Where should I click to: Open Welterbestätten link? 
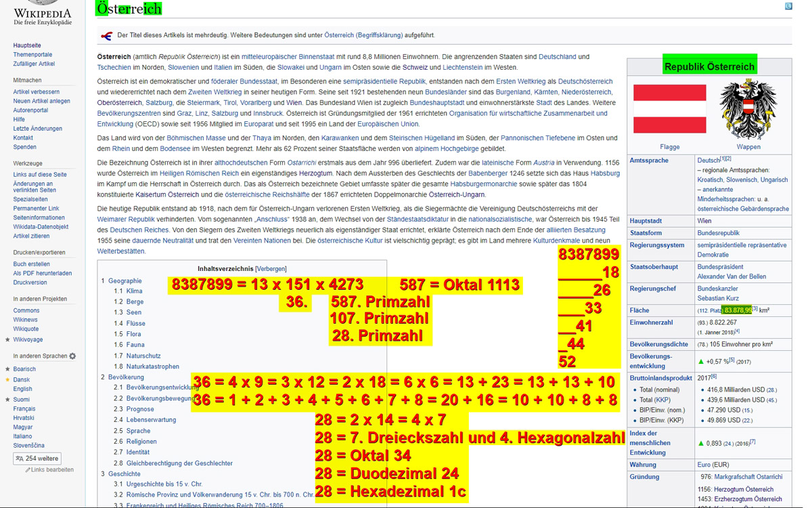coord(121,251)
